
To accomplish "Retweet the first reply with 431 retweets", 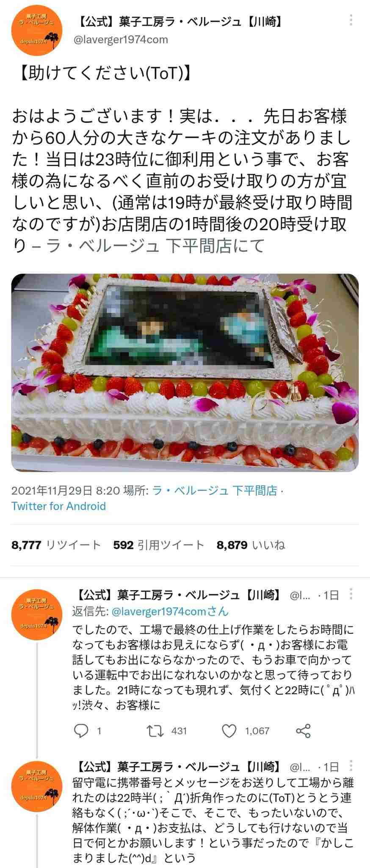I will (x=155, y=731).
